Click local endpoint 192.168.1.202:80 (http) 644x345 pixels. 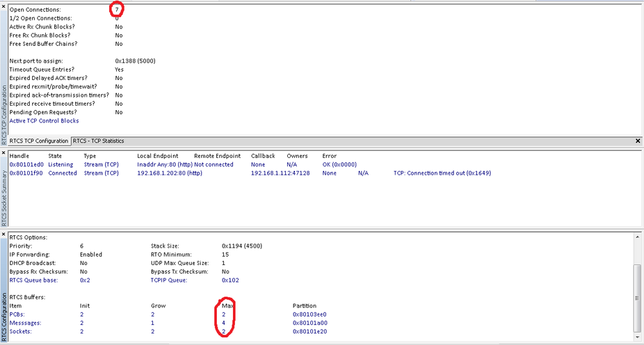click(x=170, y=173)
